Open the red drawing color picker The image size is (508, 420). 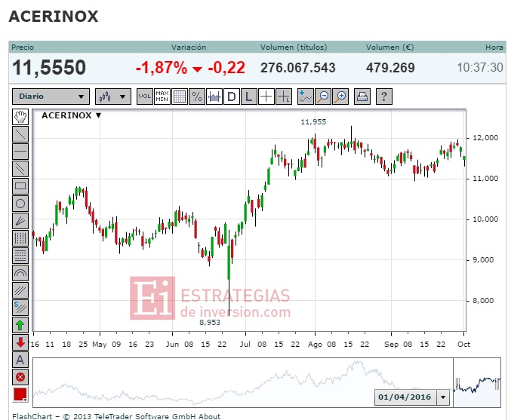point(20,394)
